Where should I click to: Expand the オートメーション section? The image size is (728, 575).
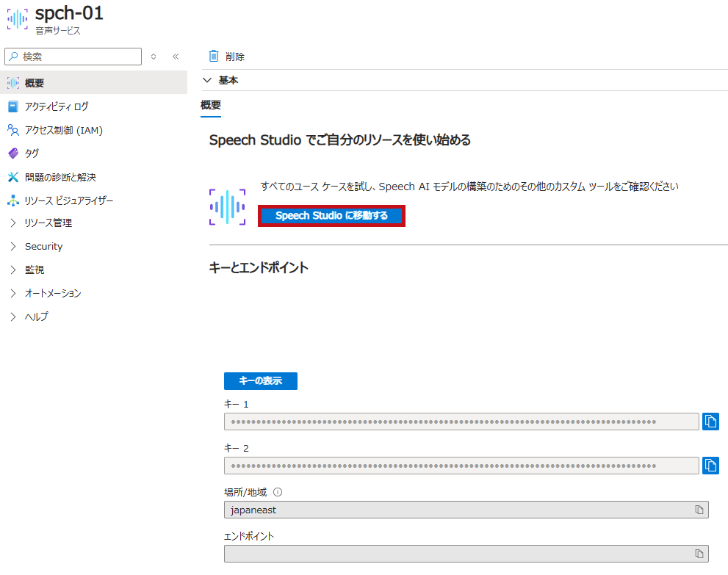13,293
